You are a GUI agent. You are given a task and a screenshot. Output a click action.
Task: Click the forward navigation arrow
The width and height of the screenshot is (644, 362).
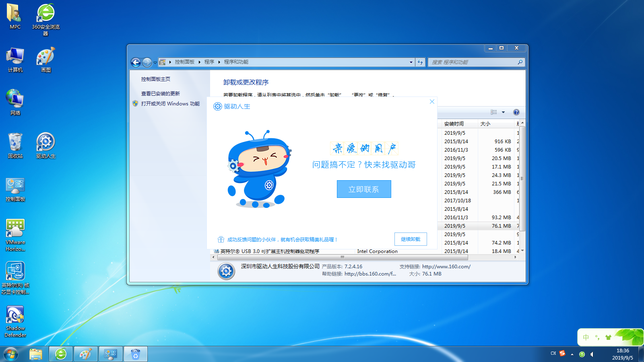(147, 62)
